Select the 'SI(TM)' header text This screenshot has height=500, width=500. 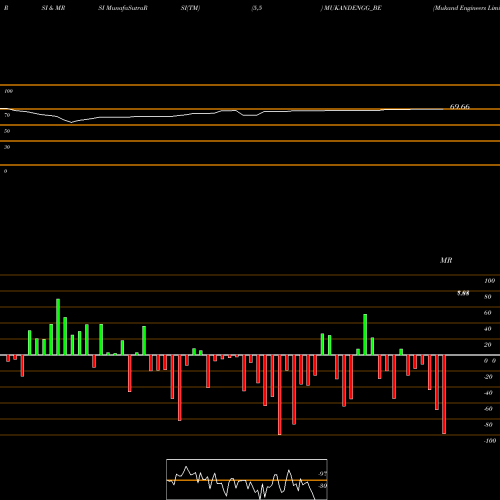tap(190, 8)
